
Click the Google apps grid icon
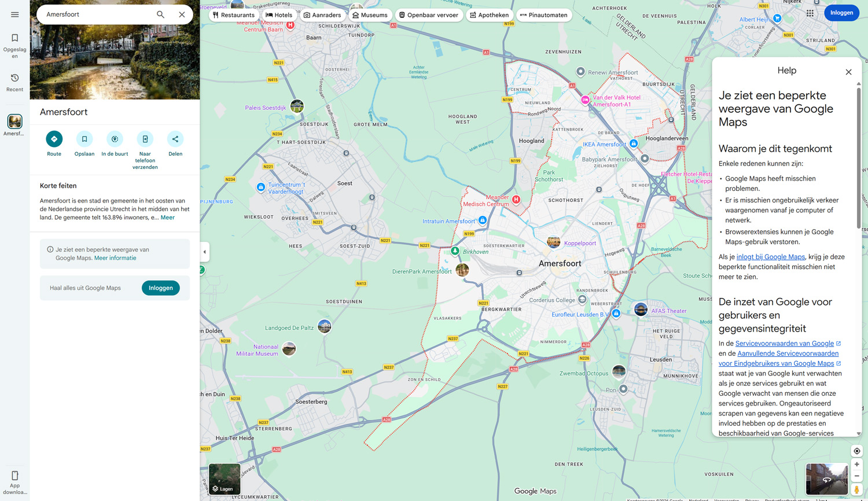click(x=810, y=13)
